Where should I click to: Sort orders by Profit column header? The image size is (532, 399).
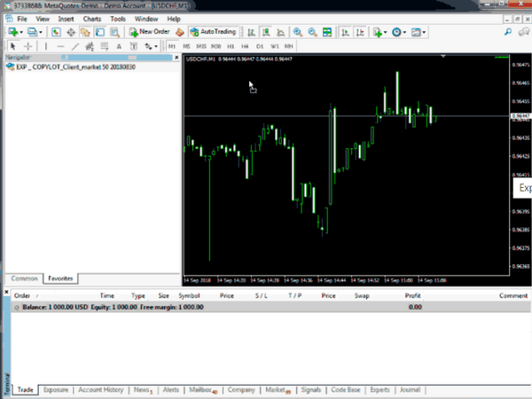click(413, 295)
